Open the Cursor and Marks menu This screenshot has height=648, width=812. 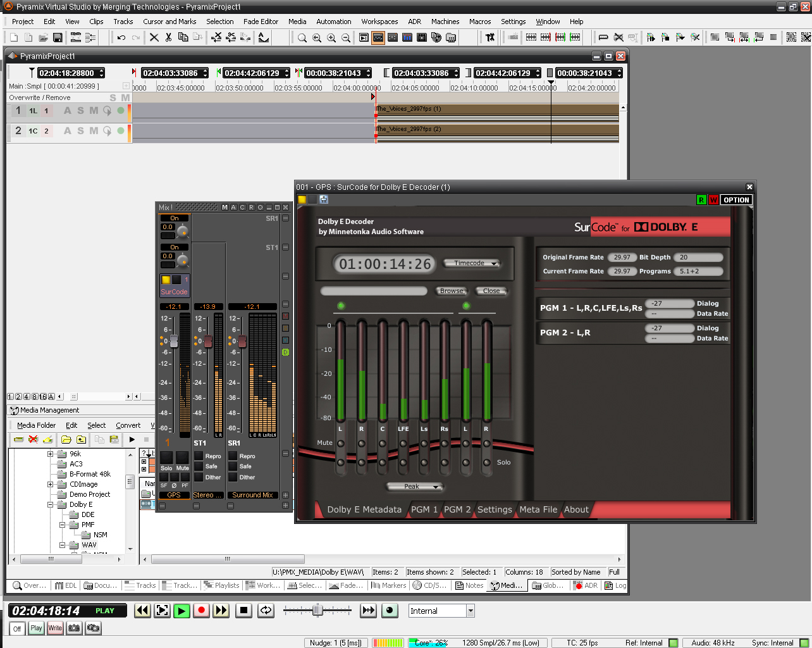tap(169, 22)
